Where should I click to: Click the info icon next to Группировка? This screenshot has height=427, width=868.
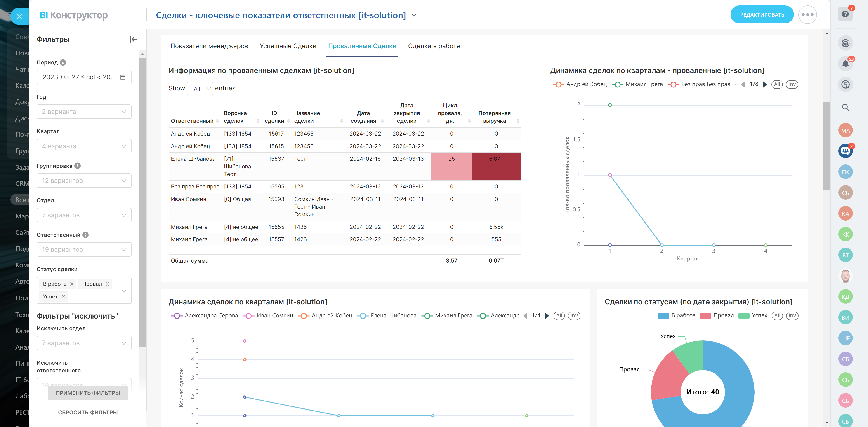click(78, 166)
